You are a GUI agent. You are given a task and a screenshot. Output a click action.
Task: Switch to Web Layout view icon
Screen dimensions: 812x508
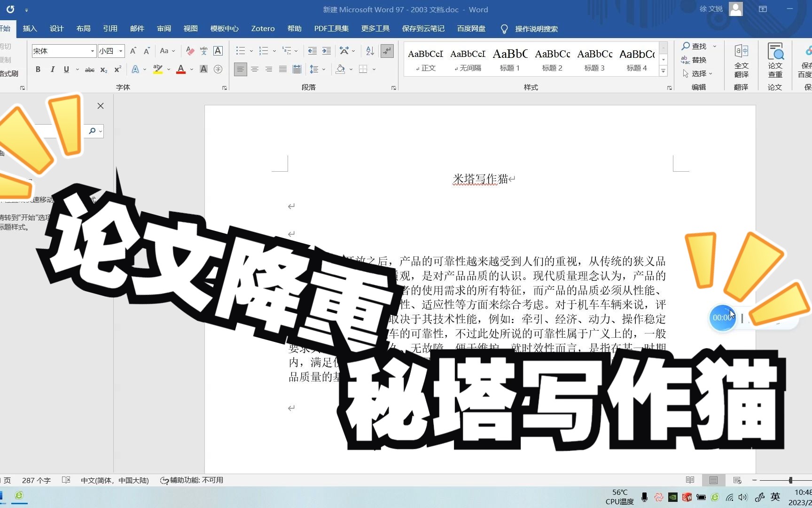pos(737,480)
